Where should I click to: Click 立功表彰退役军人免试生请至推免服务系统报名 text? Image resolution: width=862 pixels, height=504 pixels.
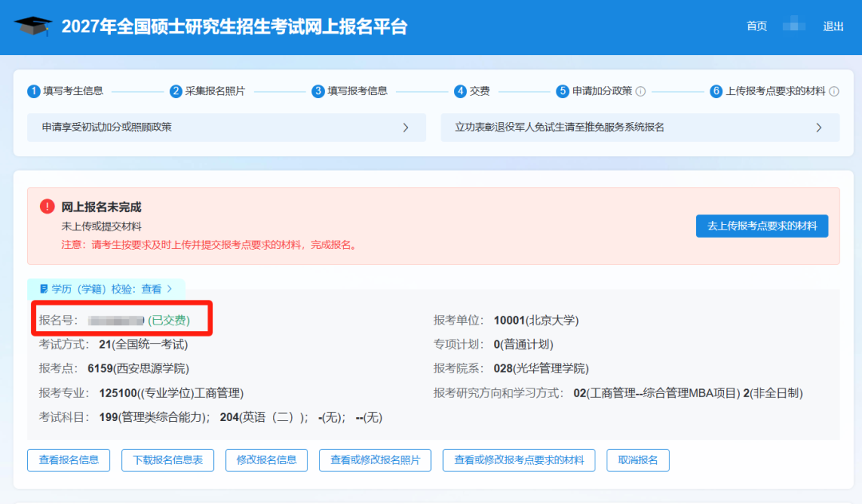(x=559, y=128)
